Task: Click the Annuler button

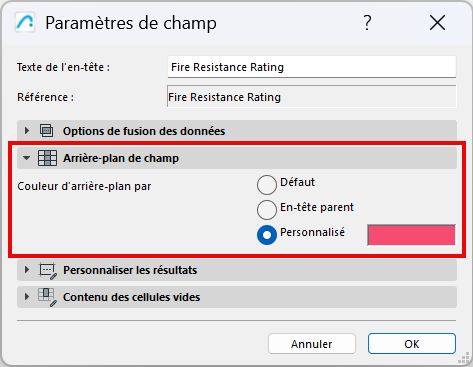Action: (312, 344)
